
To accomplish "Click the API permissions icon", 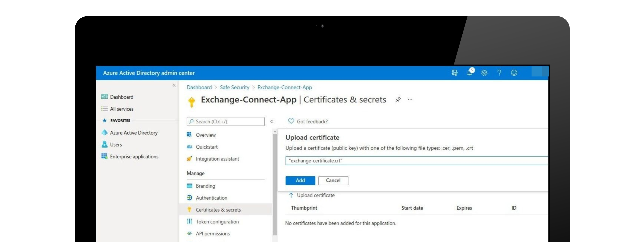I will tap(190, 233).
